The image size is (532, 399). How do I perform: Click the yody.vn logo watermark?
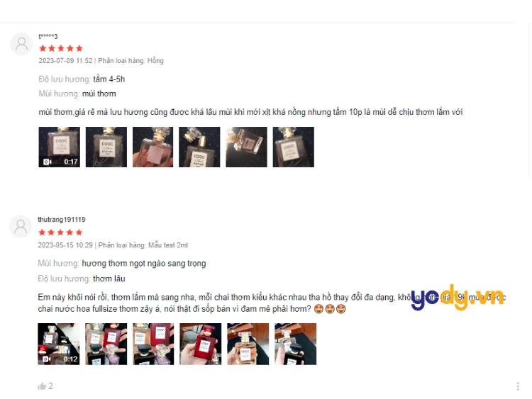point(457,297)
